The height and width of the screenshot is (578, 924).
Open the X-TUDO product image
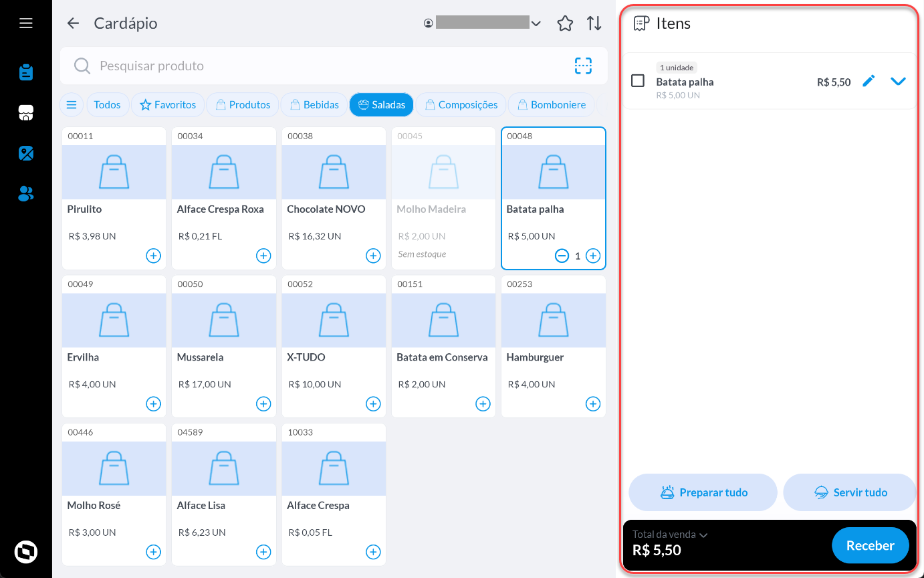tap(334, 320)
